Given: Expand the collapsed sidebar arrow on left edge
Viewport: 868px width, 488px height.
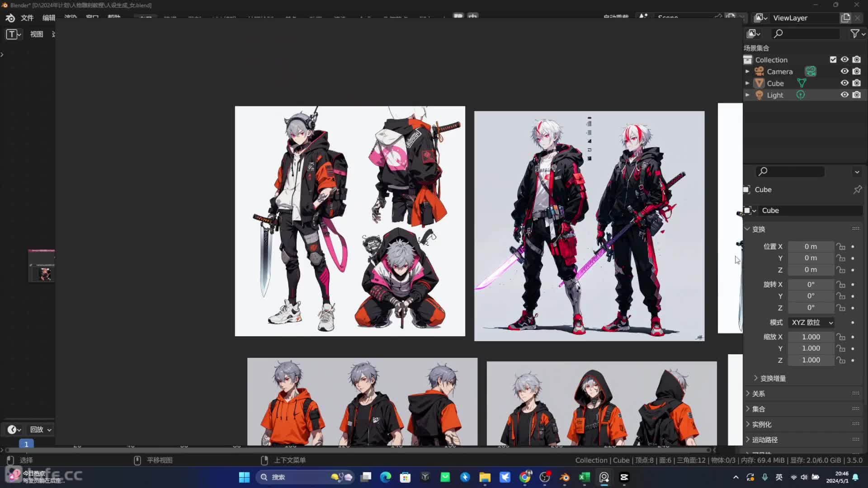Looking at the screenshot, I should (2, 55).
